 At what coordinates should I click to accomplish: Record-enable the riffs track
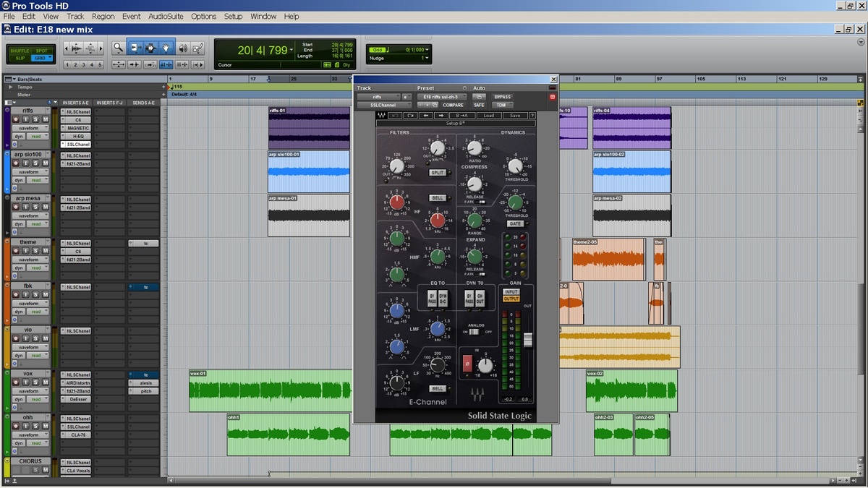pos(16,119)
